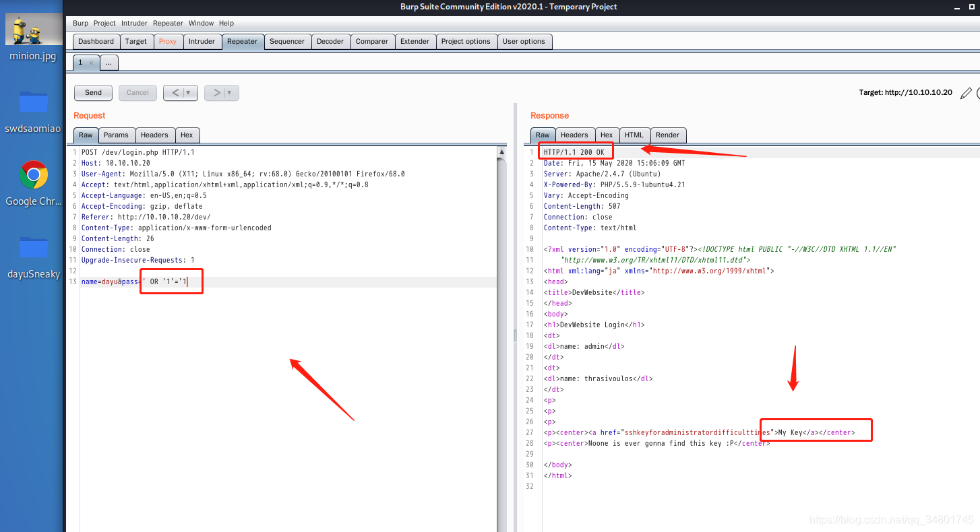Click the Server: Apache/2.4.7 response line

601,174
